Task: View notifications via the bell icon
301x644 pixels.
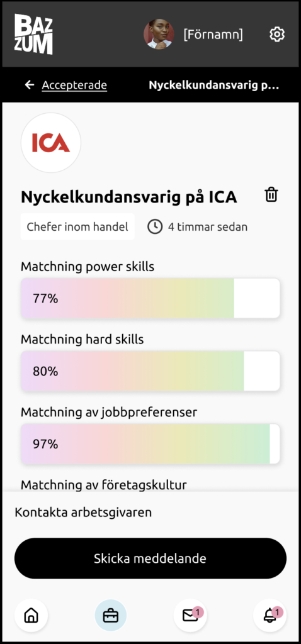Action: pyautogui.click(x=270, y=615)
